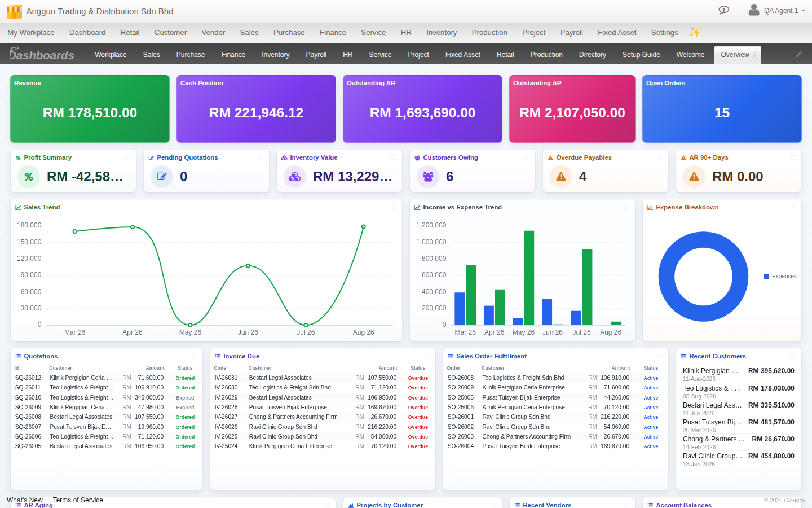Open the Overview tab options dots
The height and width of the screenshot is (508, 812).
pyautogui.click(x=754, y=55)
